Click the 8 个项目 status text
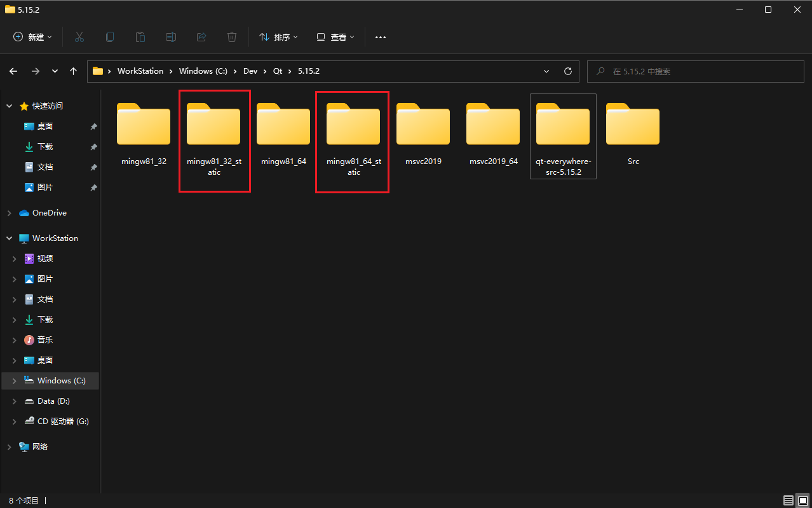The width and height of the screenshot is (812, 508). click(x=24, y=500)
